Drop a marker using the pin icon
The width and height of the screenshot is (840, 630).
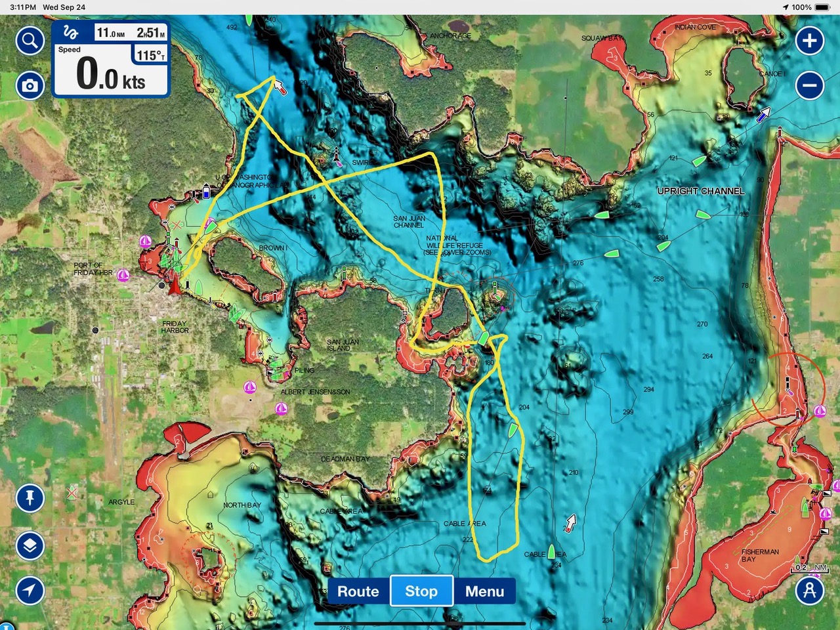pyautogui.click(x=30, y=497)
